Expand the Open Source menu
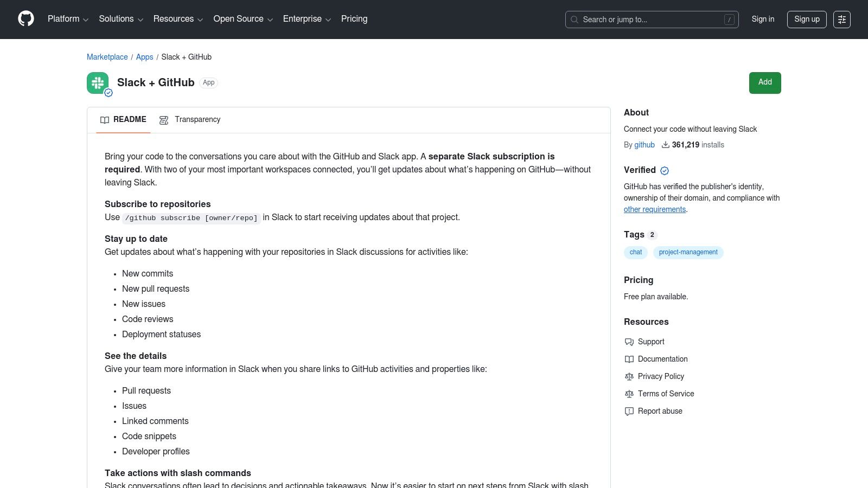Viewport: 868px width, 488px height. click(x=243, y=19)
